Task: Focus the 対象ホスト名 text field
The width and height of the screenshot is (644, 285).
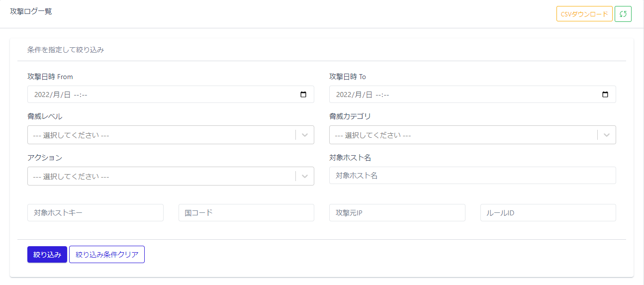Action: 472,175
